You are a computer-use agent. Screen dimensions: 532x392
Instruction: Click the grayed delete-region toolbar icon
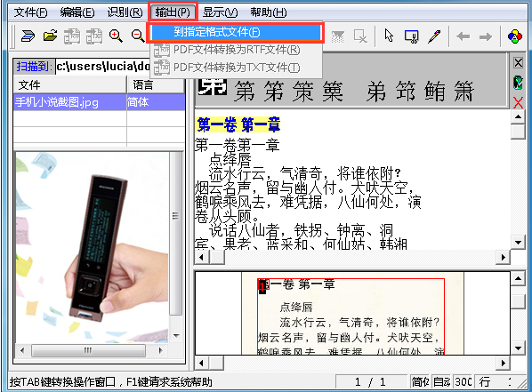click(360, 36)
